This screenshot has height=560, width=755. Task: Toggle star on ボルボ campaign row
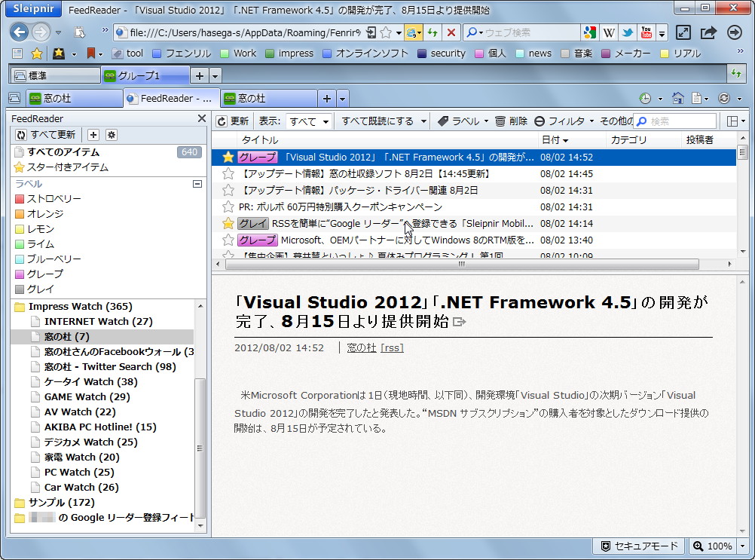[x=228, y=207]
